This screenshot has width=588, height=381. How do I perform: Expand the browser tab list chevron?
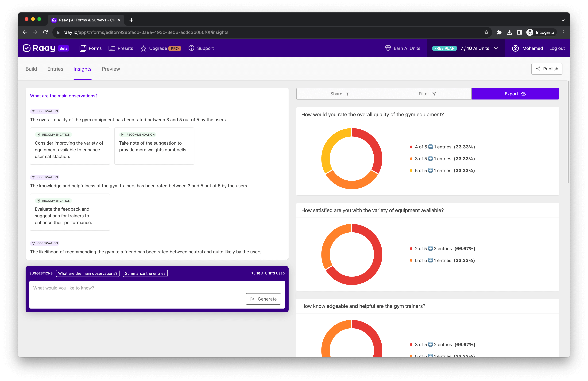coord(563,20)
